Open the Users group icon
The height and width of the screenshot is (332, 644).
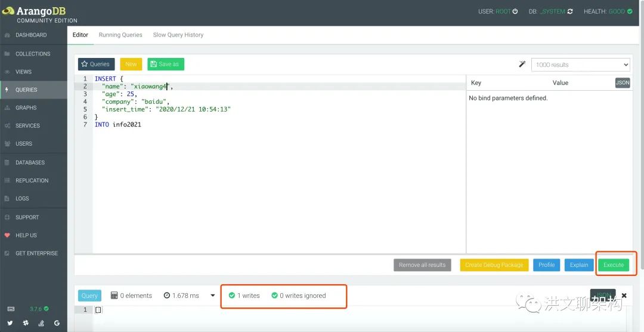click(7, 143)
